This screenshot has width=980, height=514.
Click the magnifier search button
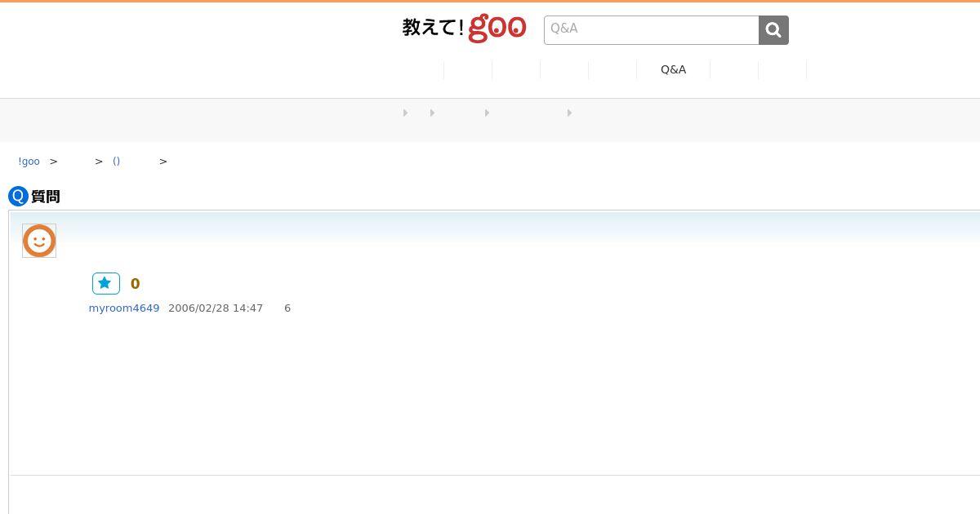[773, 30]
